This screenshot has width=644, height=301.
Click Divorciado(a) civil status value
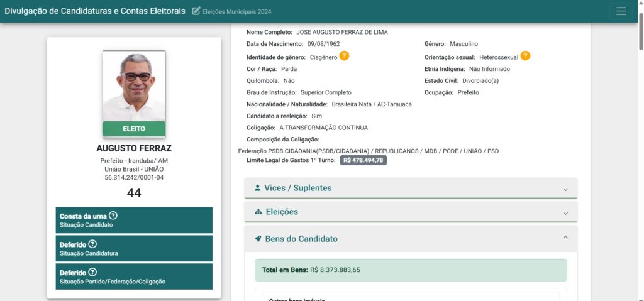(480, 81)
